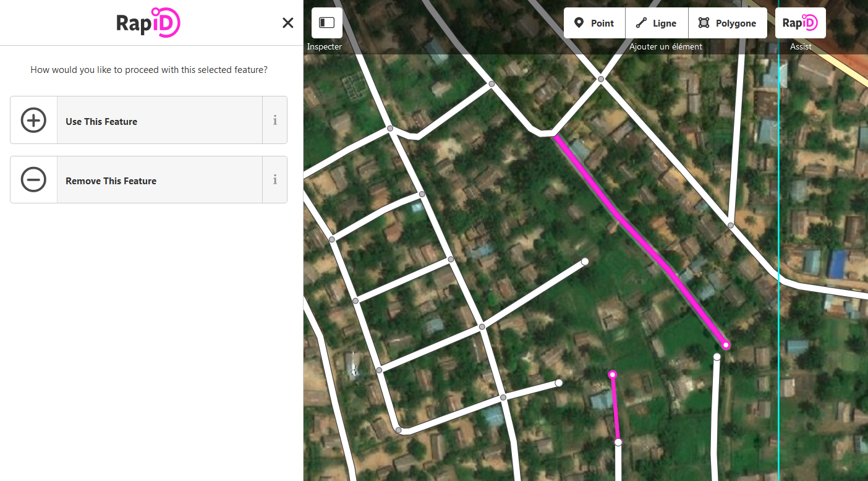Open info for Remove This Feature
This screenshot has height=481, width=868.
tap(275, 180)
